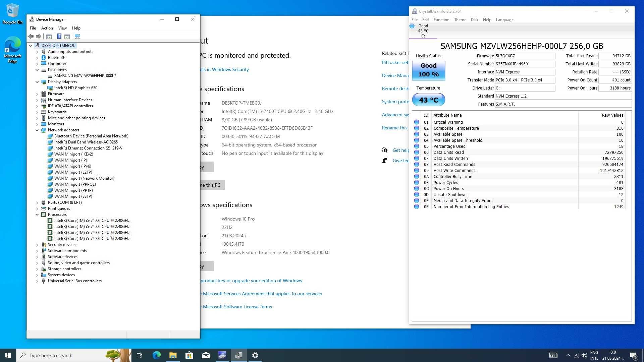The width and height of the screenshot is (644, 362).
Task: Click the upgrade your edition of Windows link
Action: [251, 281]
